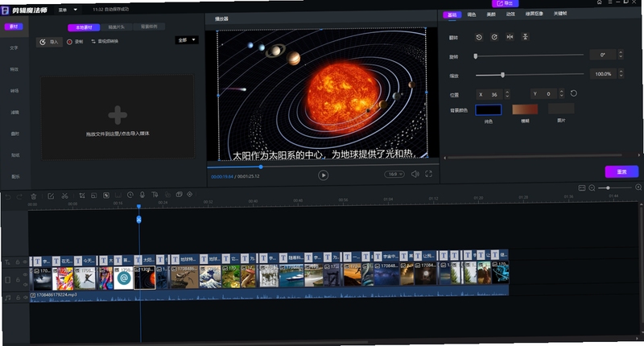Screen dimensions: 644x346
Task: Open the 全部 filter dropdown
Action: [x=187, y=39]
